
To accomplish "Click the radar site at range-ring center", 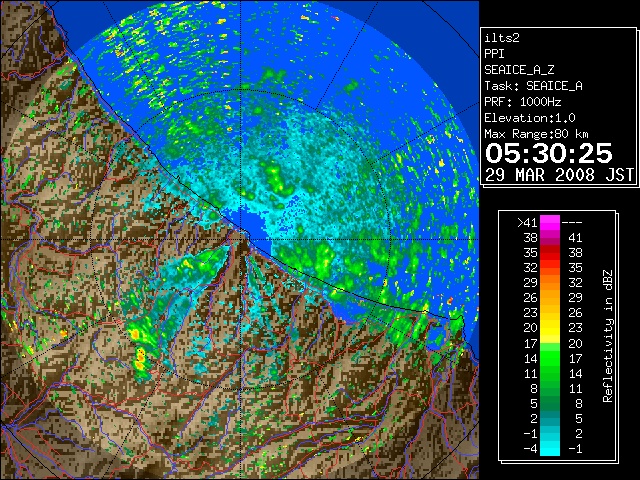I will coord(241,239).
